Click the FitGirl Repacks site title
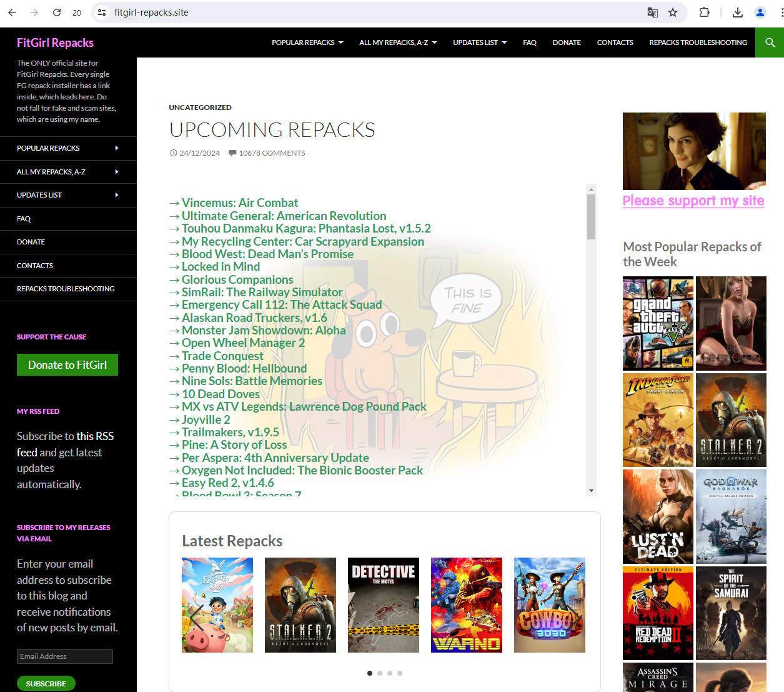 coord(55,43)
